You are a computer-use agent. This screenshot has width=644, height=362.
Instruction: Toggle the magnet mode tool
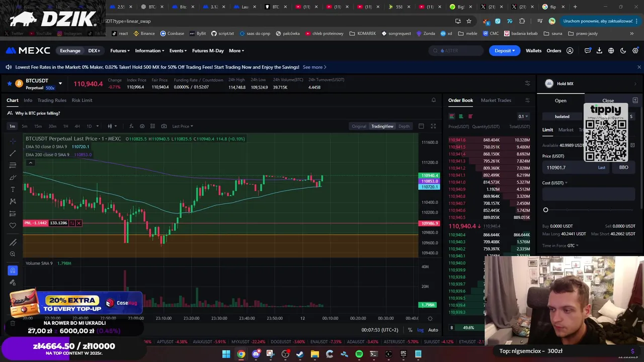[x=13, y=270]
